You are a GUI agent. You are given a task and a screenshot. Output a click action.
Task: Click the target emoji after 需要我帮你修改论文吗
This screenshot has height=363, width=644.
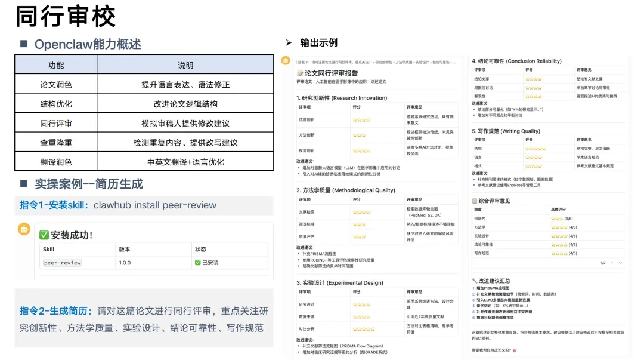pyautogui.click(x=515, y=350)
